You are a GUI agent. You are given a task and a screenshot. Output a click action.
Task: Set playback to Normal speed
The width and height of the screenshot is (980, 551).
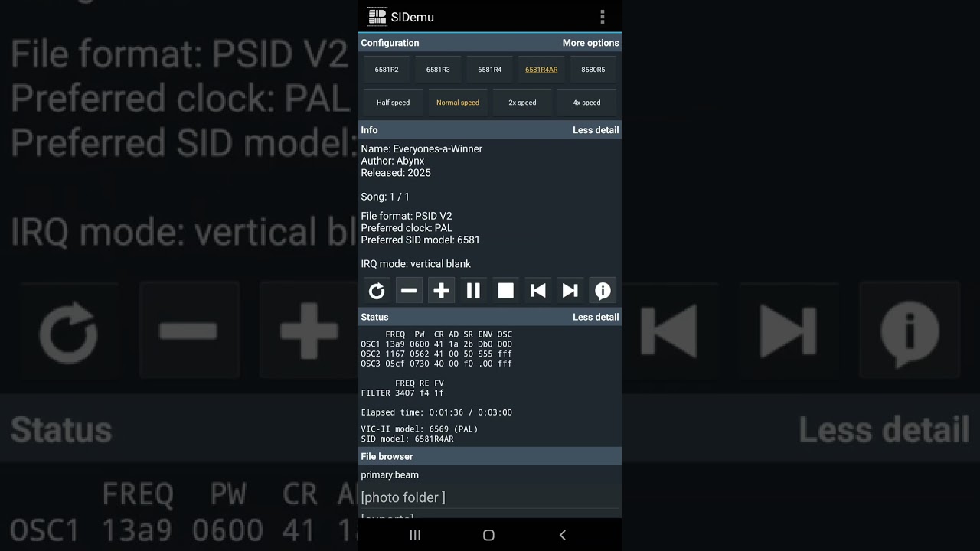tap(458, 103)
